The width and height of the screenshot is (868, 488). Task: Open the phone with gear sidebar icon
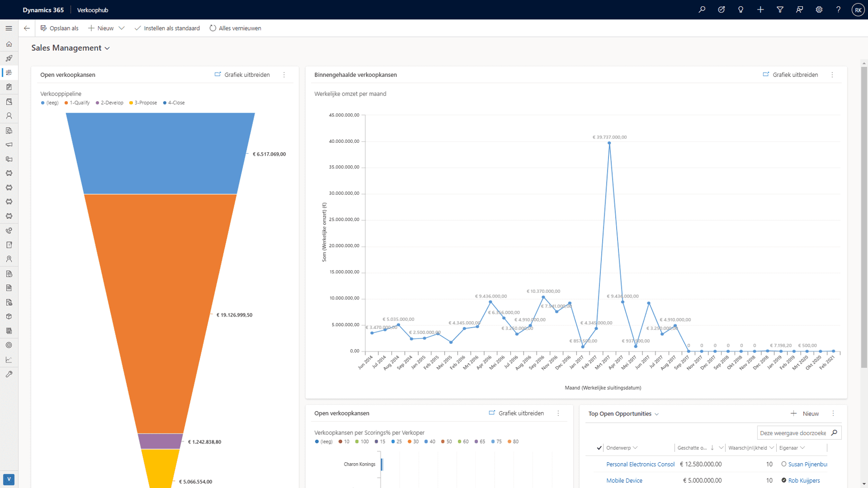pyautogui.click(x=9, y=231)
